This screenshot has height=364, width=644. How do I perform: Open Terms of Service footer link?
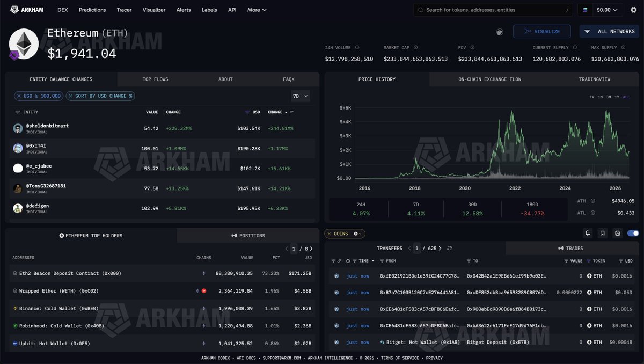click(x=401, y=358)
